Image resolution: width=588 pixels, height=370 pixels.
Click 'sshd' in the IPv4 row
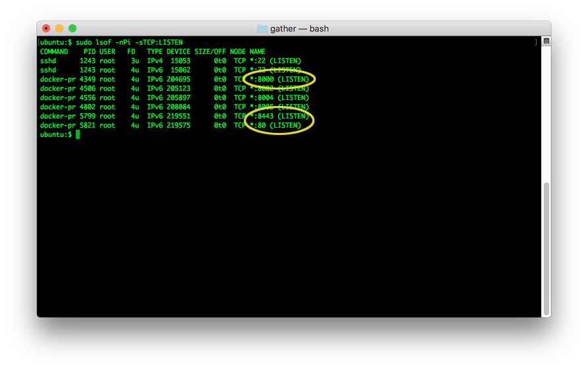tap(48, 61)
